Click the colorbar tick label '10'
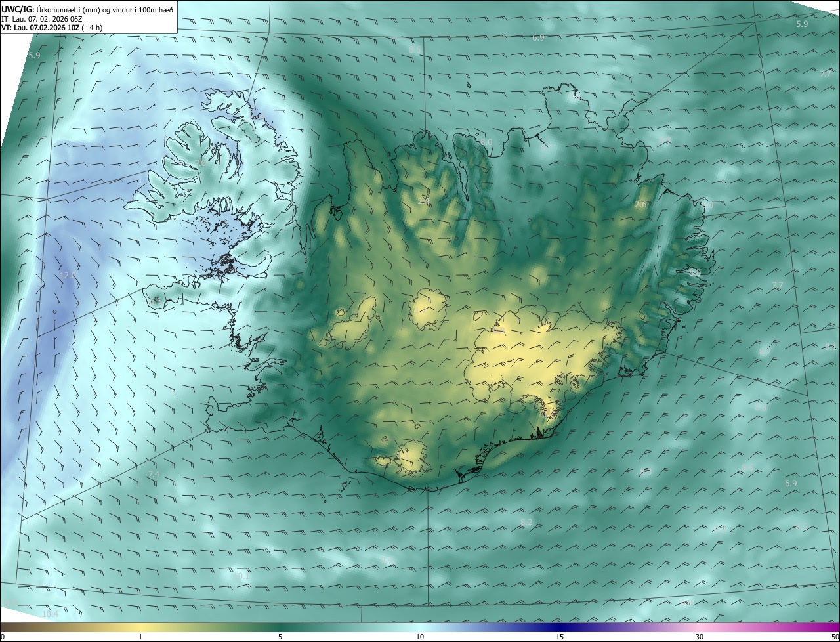The width and height of the screenshot is (840, 642). pos(420,637)
